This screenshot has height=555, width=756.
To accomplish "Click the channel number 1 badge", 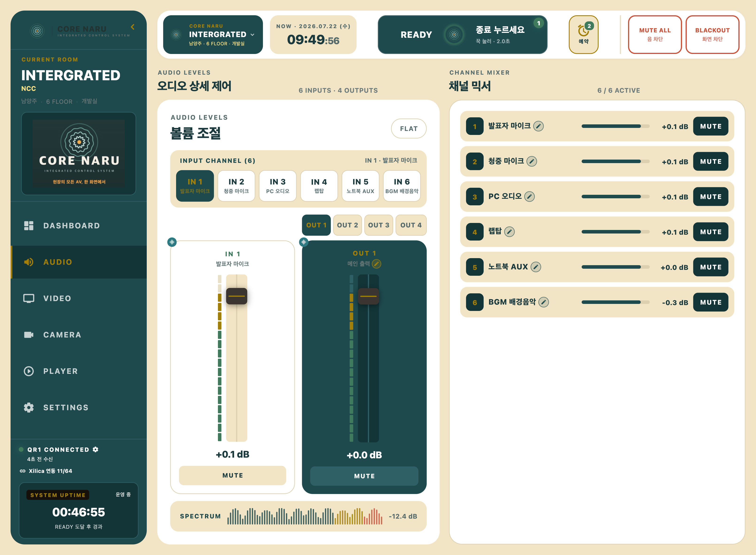I will click(x=475, y=126).
